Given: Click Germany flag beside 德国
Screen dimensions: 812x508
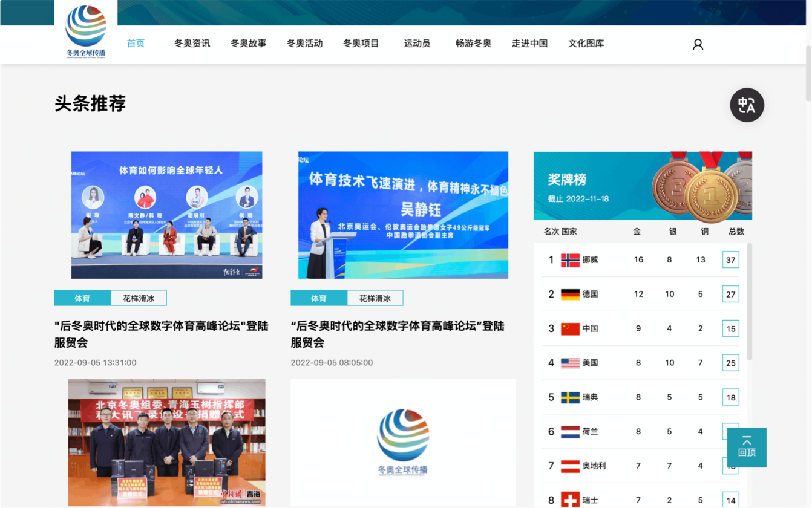Looking at the screenshot, I should pyautogui.click(x=570, y=295).
